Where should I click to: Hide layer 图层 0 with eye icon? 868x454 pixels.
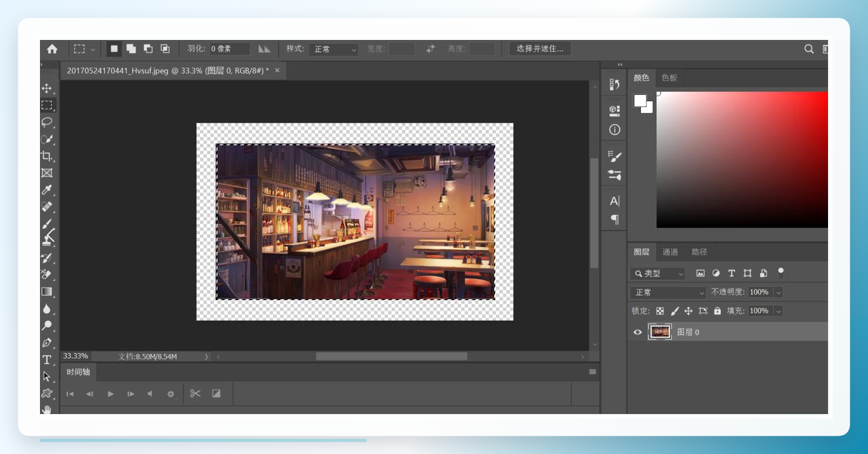[x=638, y=332]
